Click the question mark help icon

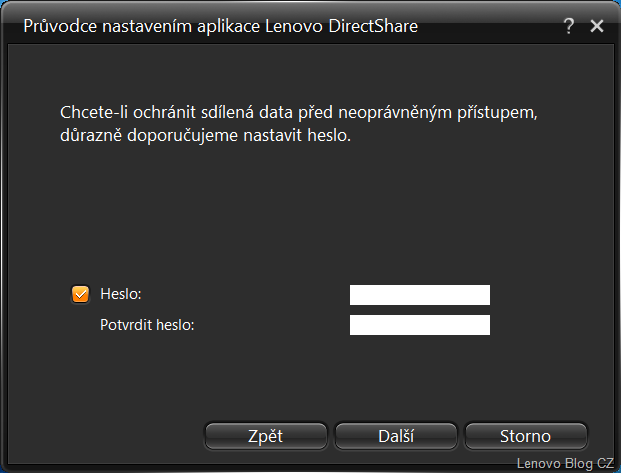point(569,27)
